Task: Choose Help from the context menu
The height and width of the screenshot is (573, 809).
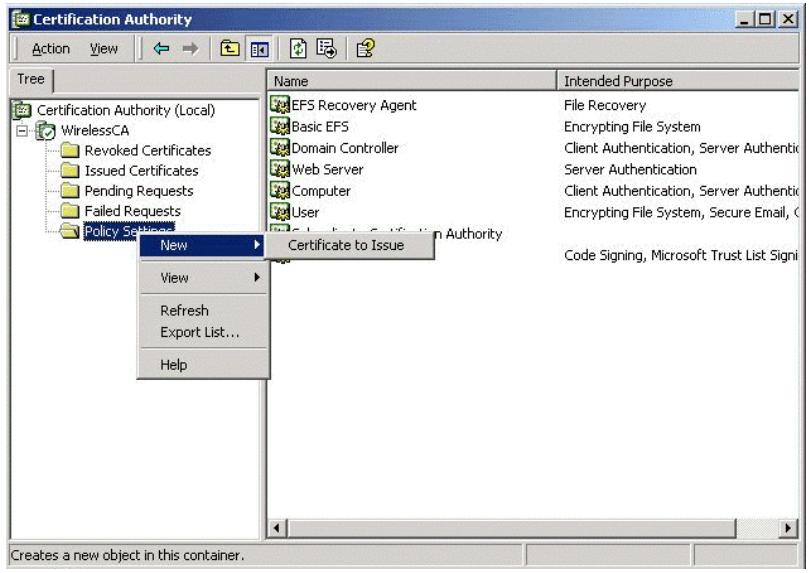Action: [x=202, y=365]
